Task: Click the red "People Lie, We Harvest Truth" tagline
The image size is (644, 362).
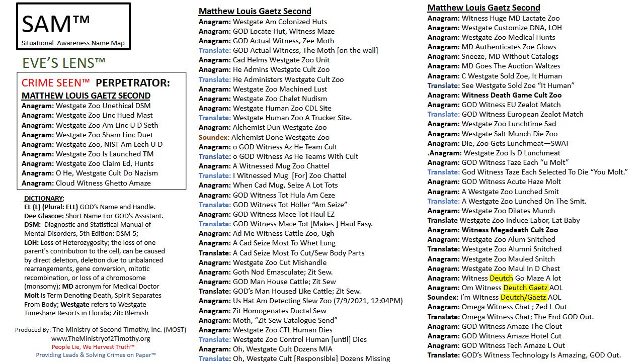Action: [x=93, y=347]
